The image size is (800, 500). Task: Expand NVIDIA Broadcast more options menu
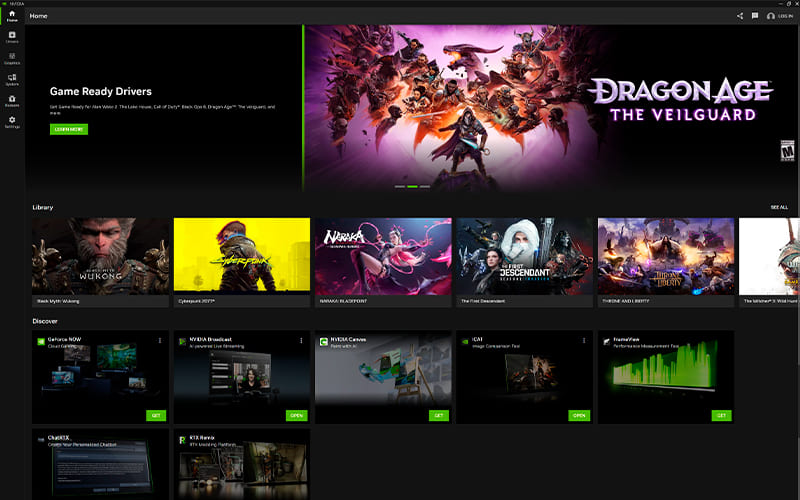click(300, 341)
